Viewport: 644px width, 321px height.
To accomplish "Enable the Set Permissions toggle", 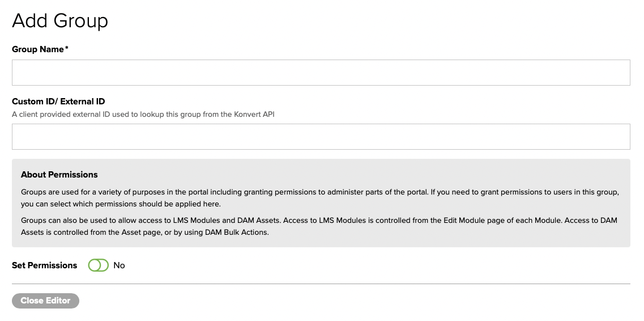I will [x=98, y=265].
